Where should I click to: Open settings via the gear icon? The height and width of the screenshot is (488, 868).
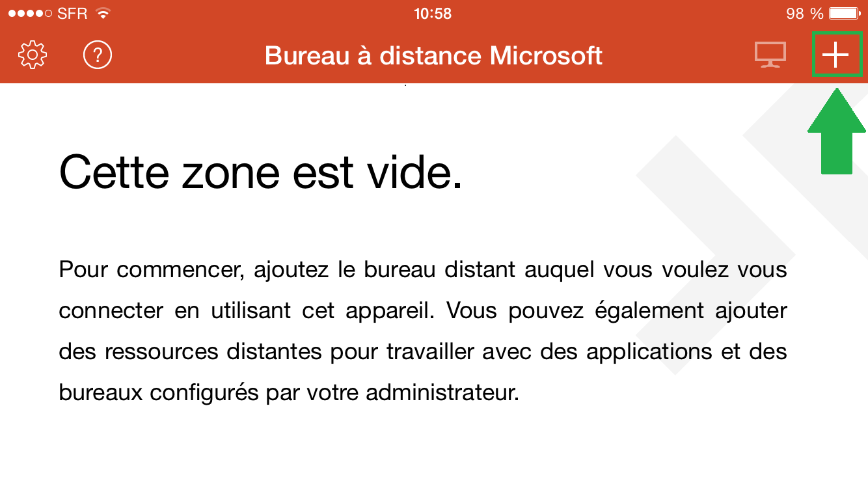32,55
